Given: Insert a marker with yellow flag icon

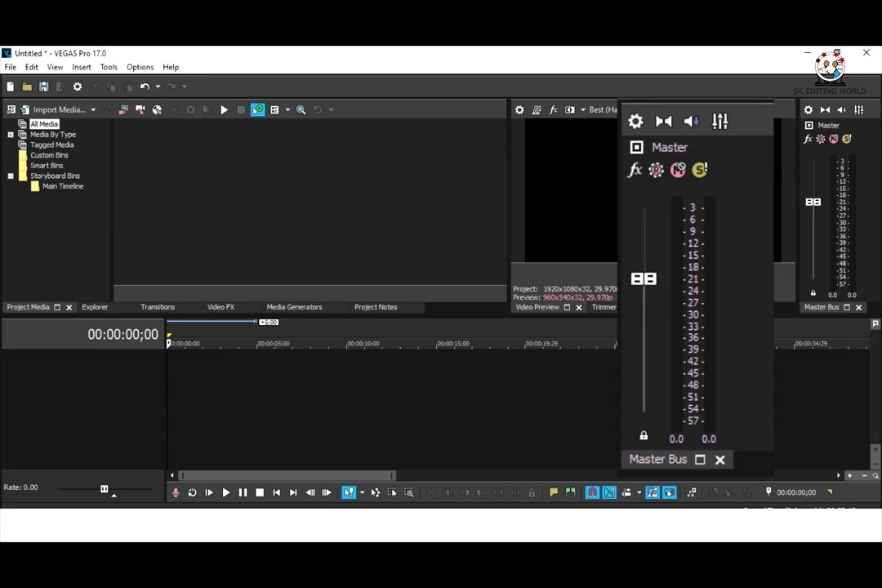Looking at the screenshot, I should click(554, 492).
